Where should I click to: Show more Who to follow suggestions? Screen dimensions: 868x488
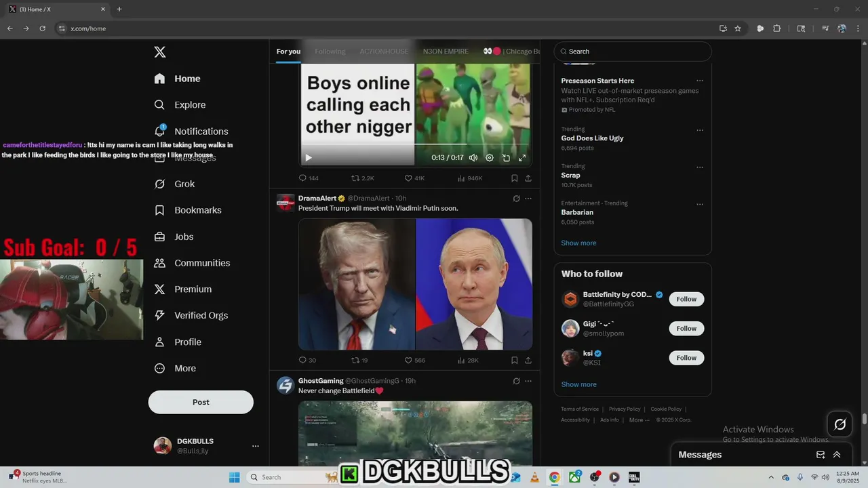point(578,384)
